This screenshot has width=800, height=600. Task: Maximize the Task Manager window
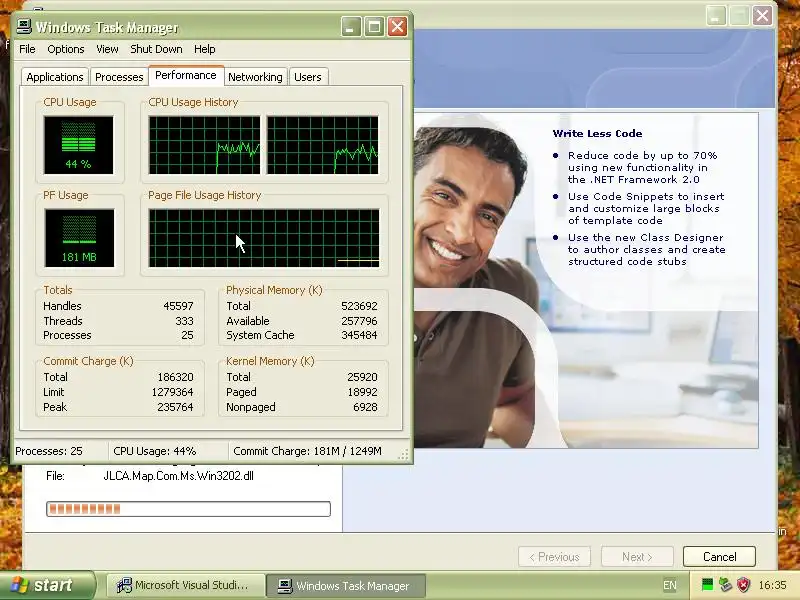click(374, 27)
